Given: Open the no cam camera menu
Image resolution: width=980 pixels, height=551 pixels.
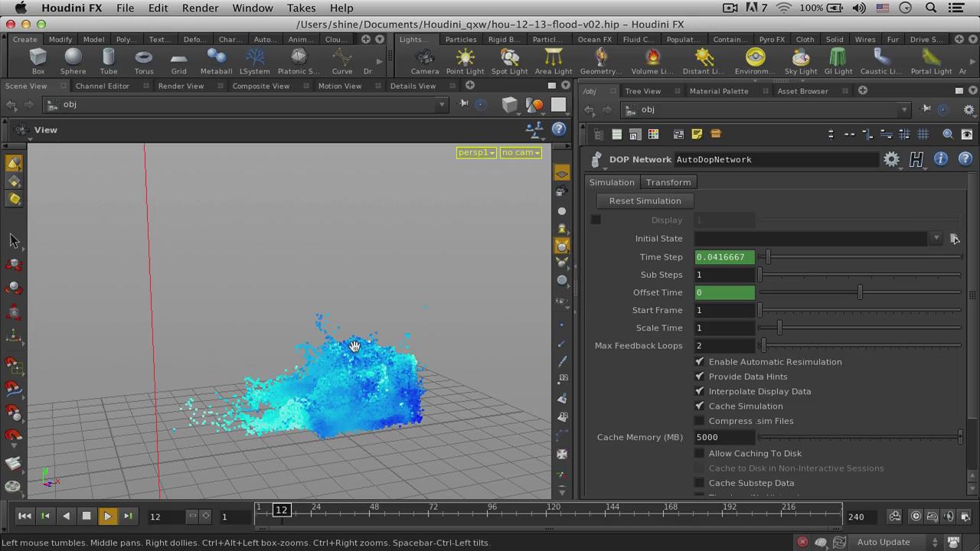Looking at the screenshot, I should pos(521,152).
